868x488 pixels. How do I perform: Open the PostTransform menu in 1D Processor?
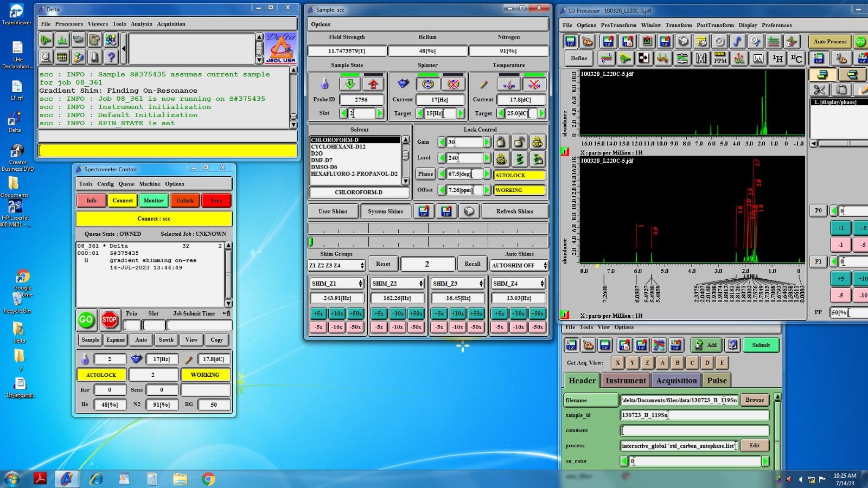click(x=715, y=25)
